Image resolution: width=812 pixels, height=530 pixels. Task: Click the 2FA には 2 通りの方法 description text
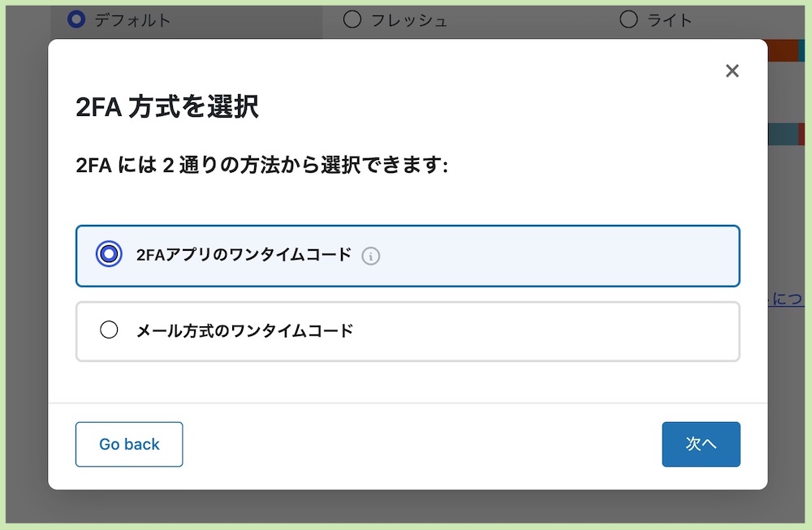click(261, 165)
